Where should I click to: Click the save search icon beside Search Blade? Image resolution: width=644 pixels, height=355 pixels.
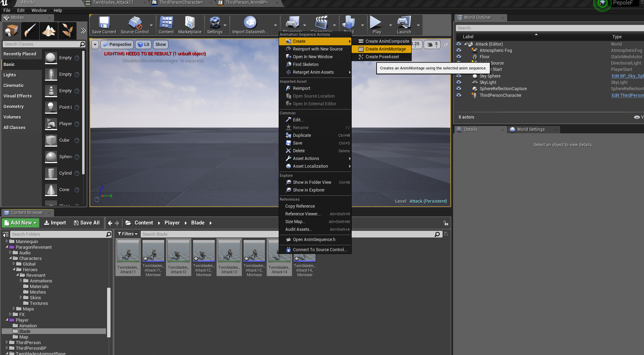[446, 234]
